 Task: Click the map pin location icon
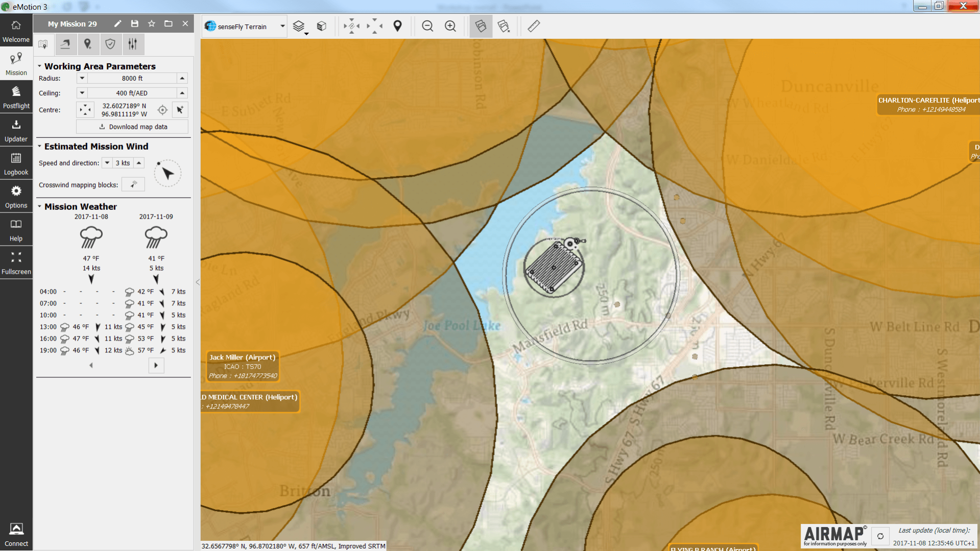(397, 26)
